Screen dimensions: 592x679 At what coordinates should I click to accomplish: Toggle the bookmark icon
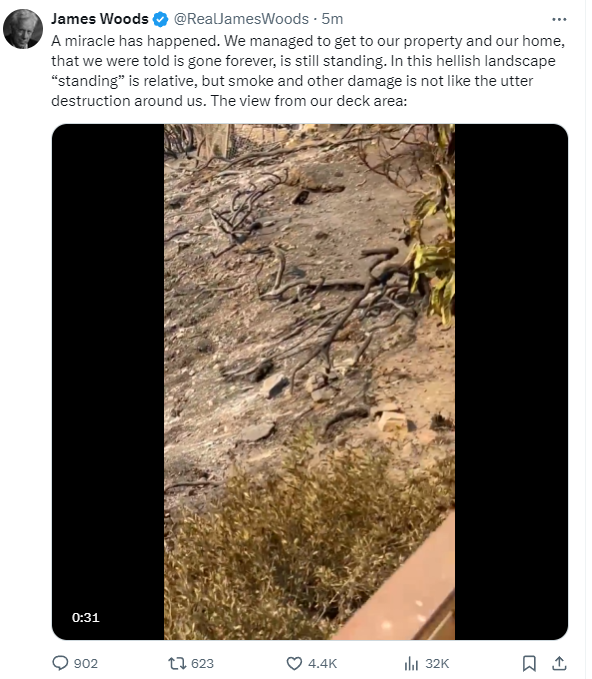(x=529, y=663)
